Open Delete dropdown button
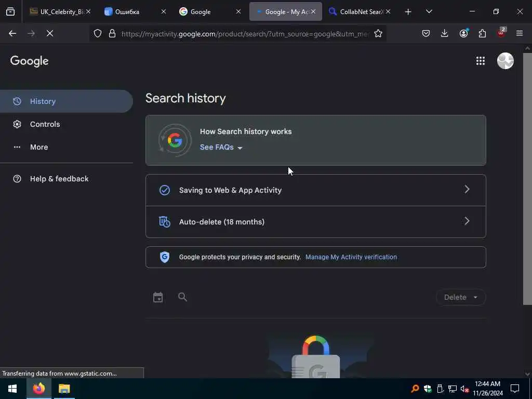This screenshot has width=532, height=399. coord(460,297)
